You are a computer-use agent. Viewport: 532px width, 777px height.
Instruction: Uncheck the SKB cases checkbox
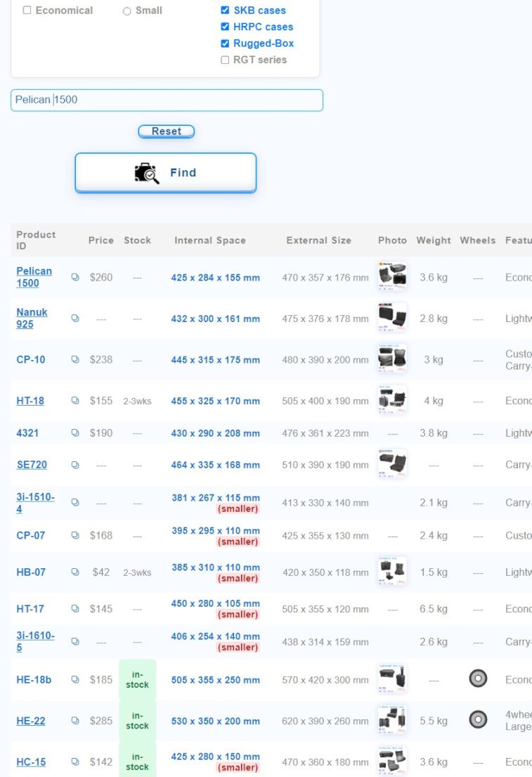click(x=225, y=11)
